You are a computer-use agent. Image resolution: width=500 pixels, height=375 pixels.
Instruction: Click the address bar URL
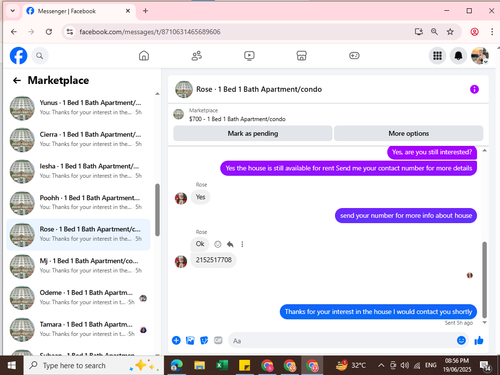150,32
